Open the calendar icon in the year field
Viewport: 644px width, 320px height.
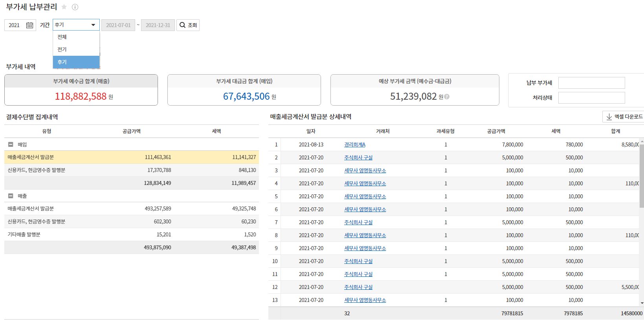29,25
